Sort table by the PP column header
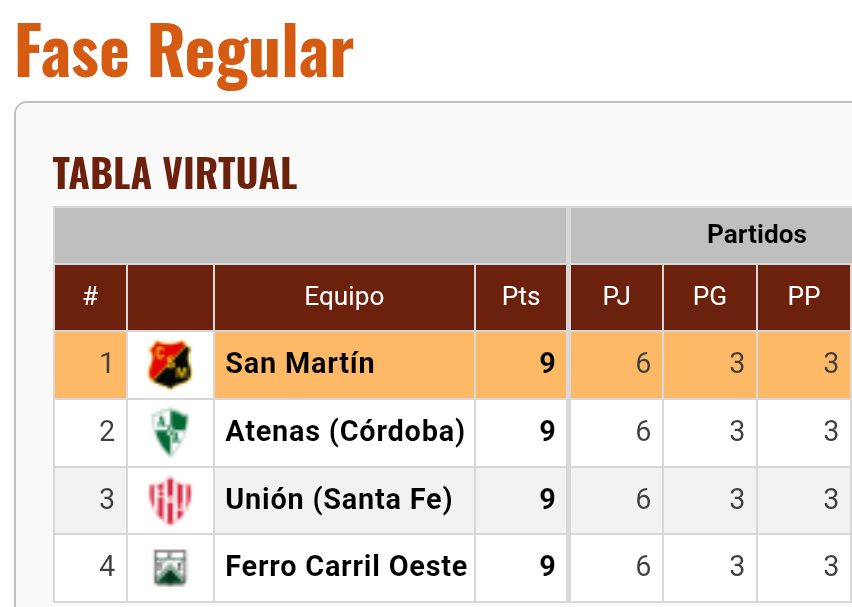852x607 pixels. click(x=804, y=297)
